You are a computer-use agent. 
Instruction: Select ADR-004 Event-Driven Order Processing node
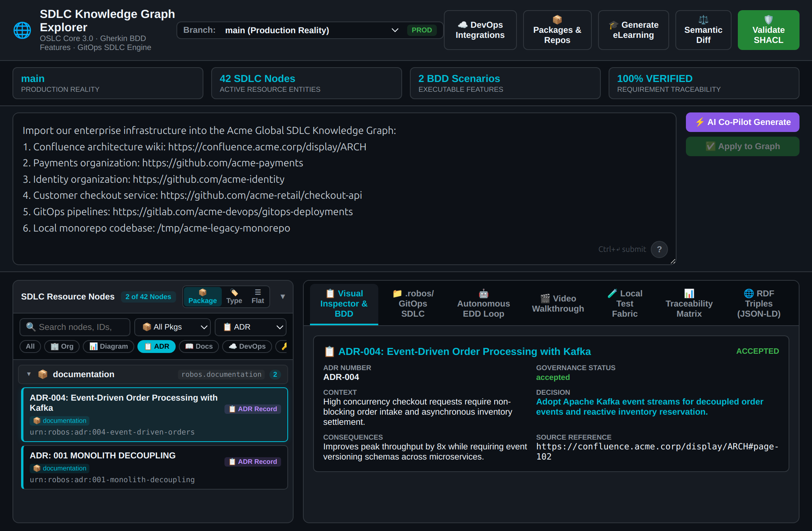(x=155, y=415)
